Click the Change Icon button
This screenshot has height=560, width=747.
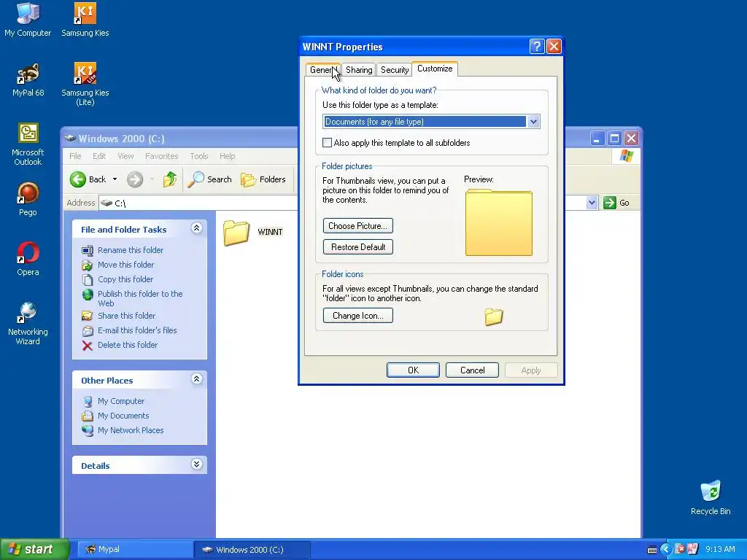[357, 316]
